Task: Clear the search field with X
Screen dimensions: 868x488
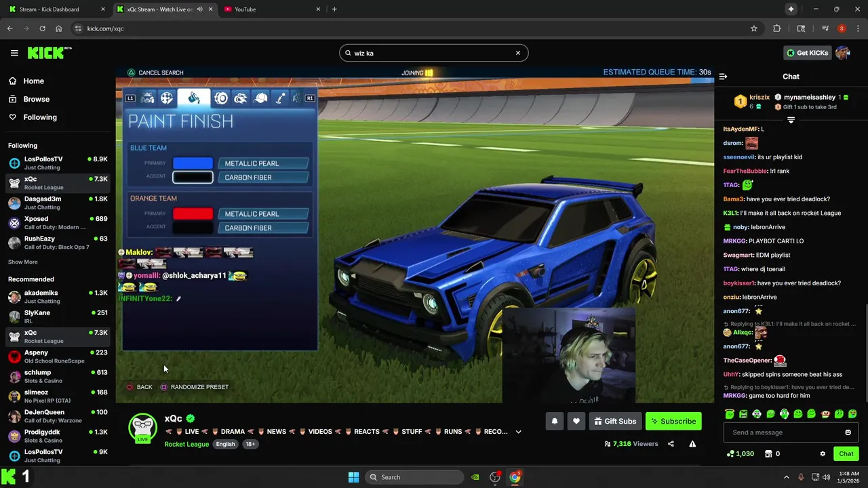Action: click(x=518, y=53)
